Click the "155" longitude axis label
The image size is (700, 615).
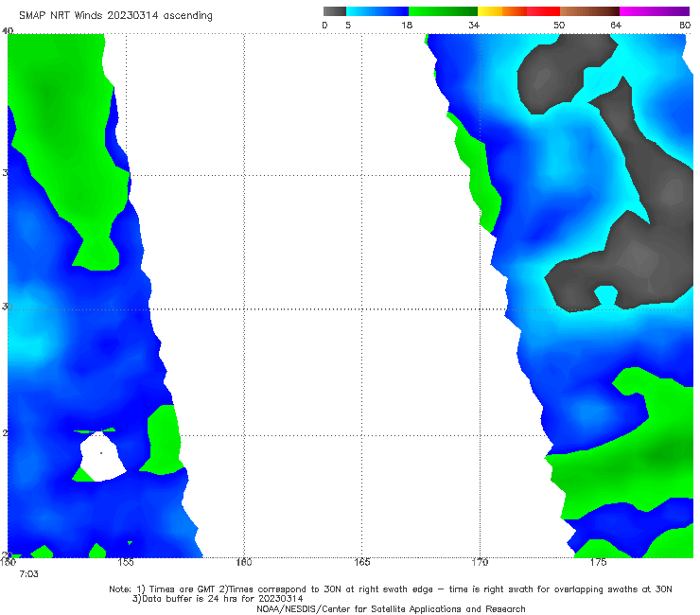pyautogui.click(x=126, y=562)
